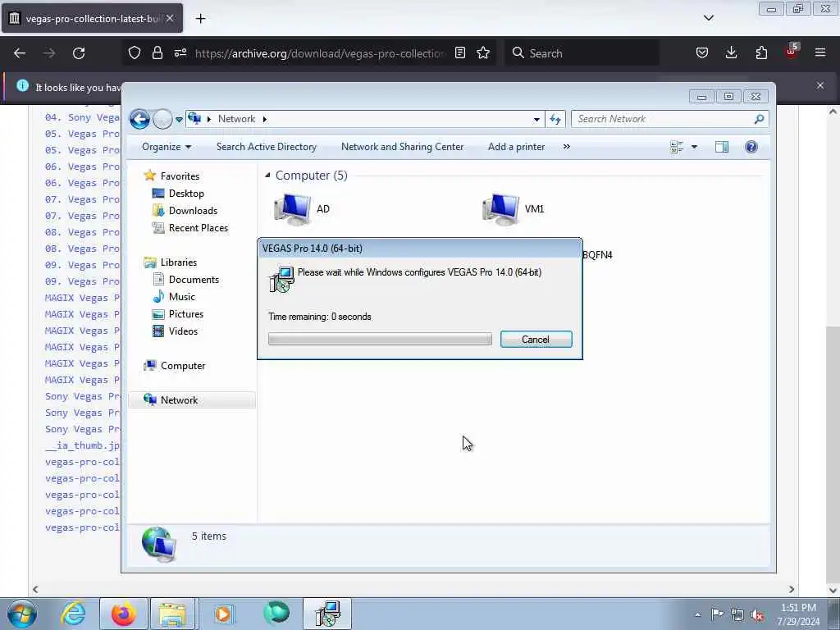Open site permissions icon in URL bar
The width and height of the screenshot is (840, 630).
pyautogui.click(x=180, y=52)
